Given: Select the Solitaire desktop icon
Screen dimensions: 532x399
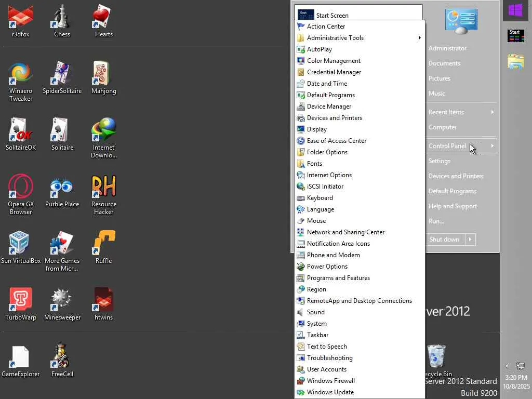Looking at the screenshot, I should coord(62,135).
